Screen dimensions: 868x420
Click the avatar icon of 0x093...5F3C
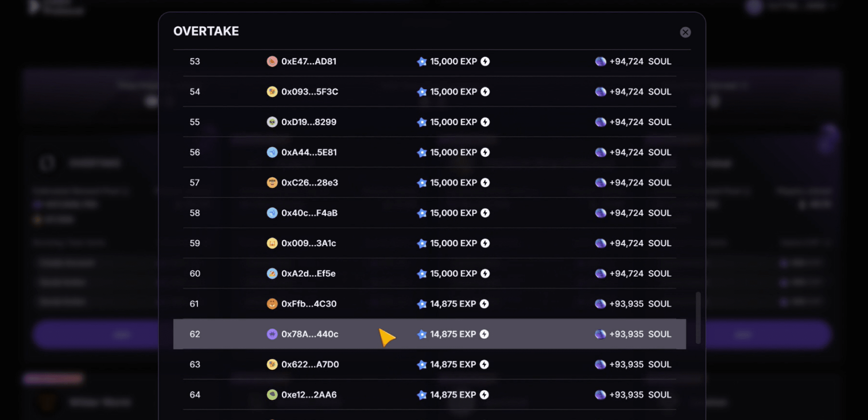click(272, 92)
